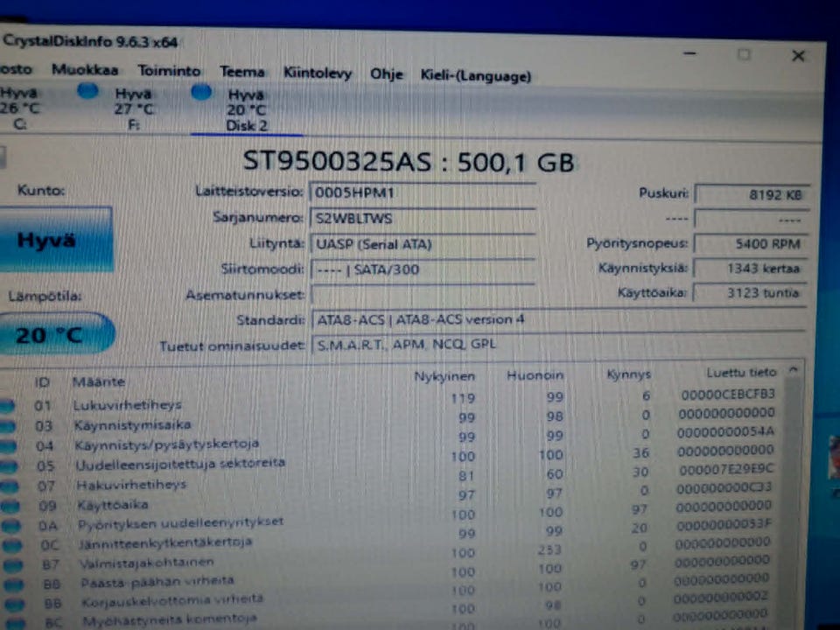Click the scroll-up arrow of attribute list
840x630 pixels.
click(x=794, y=370)
